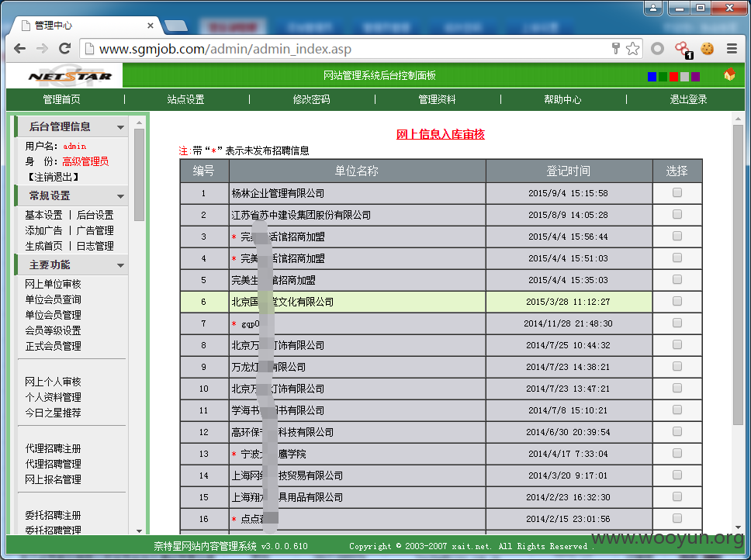Click sidebar scrollbar down arrow

140,531
